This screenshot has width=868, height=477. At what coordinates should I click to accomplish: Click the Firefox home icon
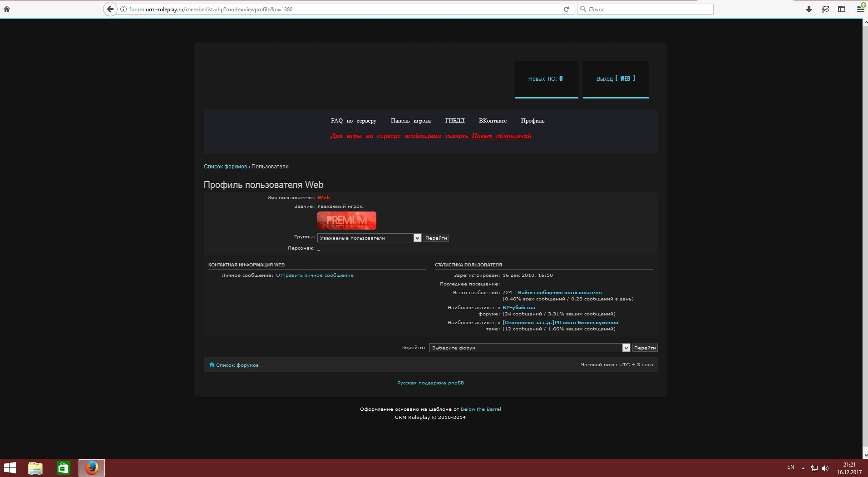click(x=7, y=9)
